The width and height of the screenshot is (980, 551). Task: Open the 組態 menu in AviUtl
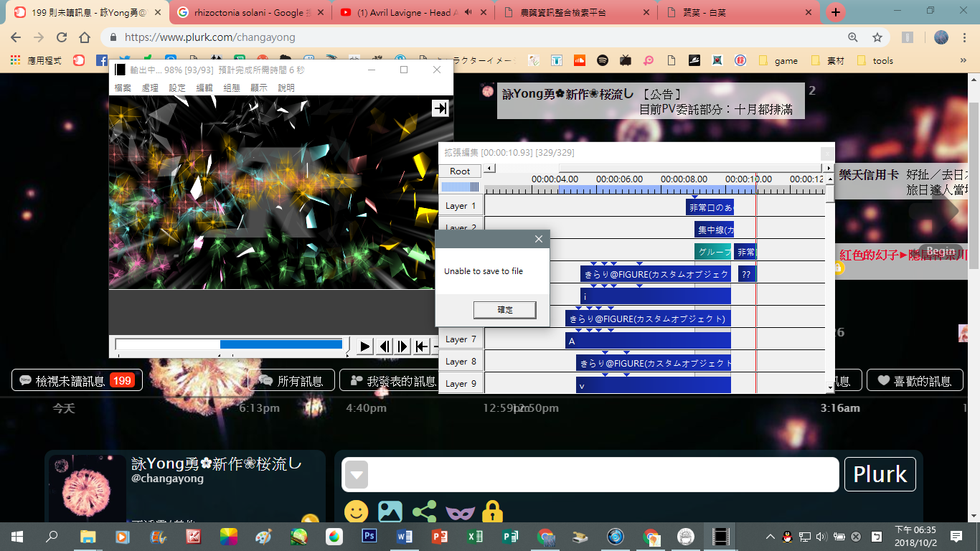(x=232, y=88)
